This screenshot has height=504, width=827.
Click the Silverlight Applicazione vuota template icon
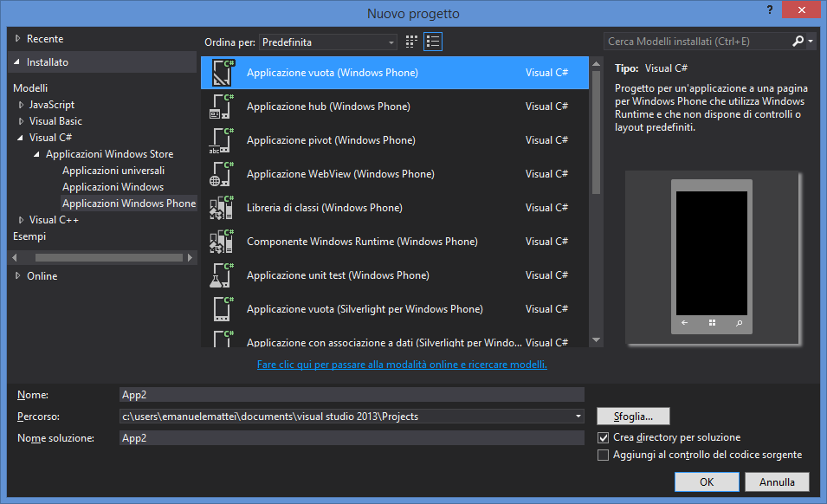[222, 309]
